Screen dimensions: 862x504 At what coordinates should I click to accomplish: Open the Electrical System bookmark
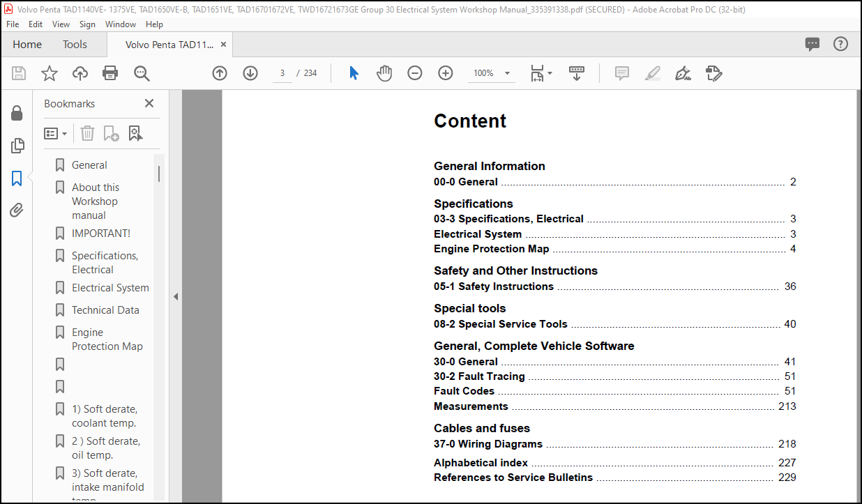pos(110,288)
